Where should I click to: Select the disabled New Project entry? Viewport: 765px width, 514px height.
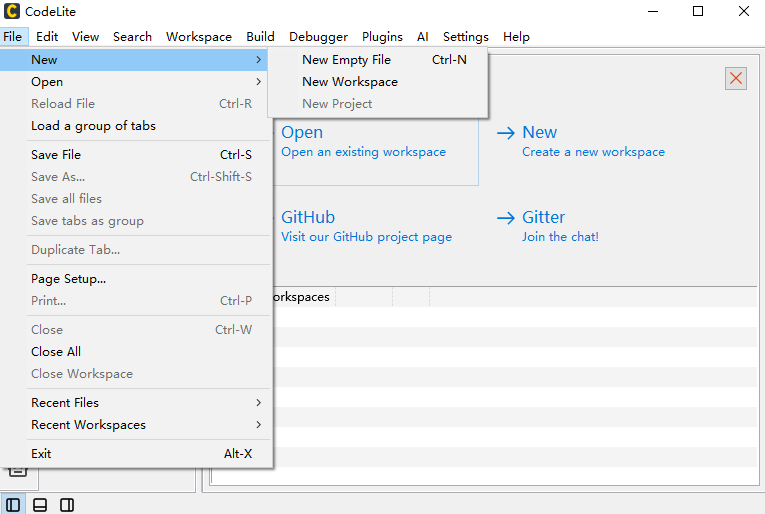(378, 103)
